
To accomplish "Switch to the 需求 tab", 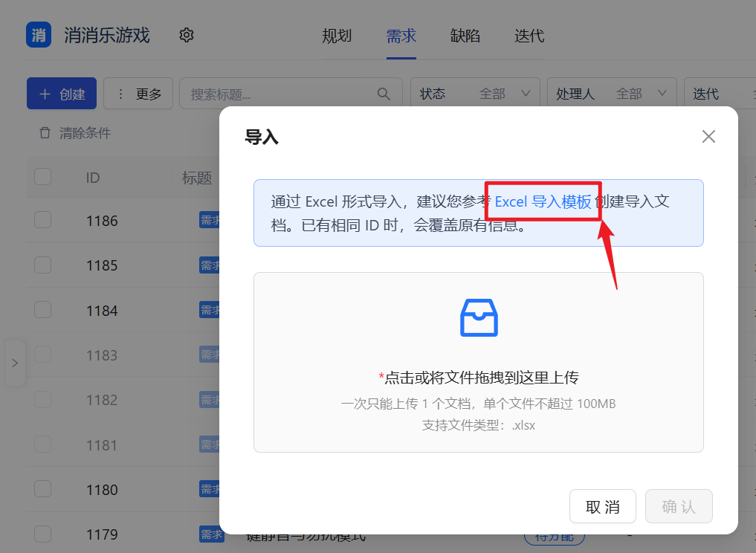I will point(401,36).
